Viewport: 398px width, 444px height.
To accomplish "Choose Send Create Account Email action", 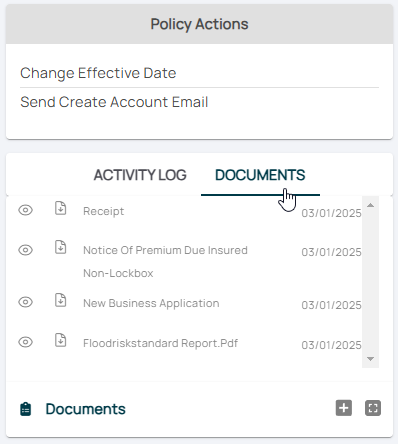I will [114, 102].
